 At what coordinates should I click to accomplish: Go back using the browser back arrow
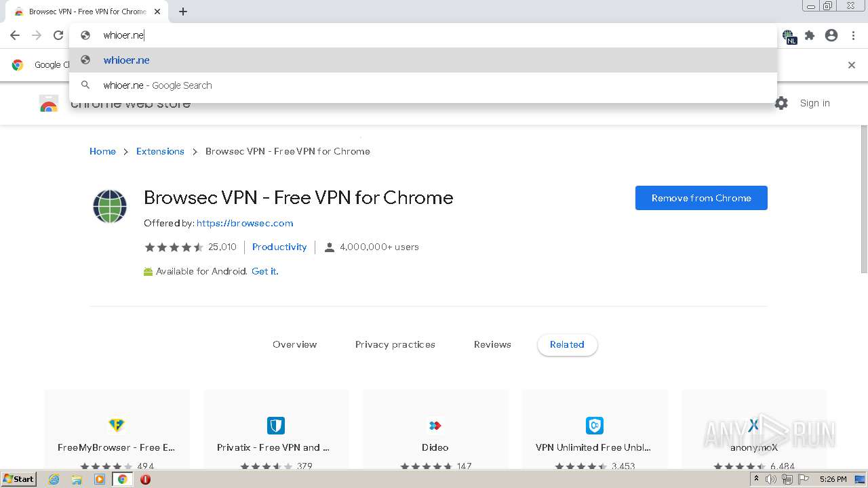click(x=15, y=35)
